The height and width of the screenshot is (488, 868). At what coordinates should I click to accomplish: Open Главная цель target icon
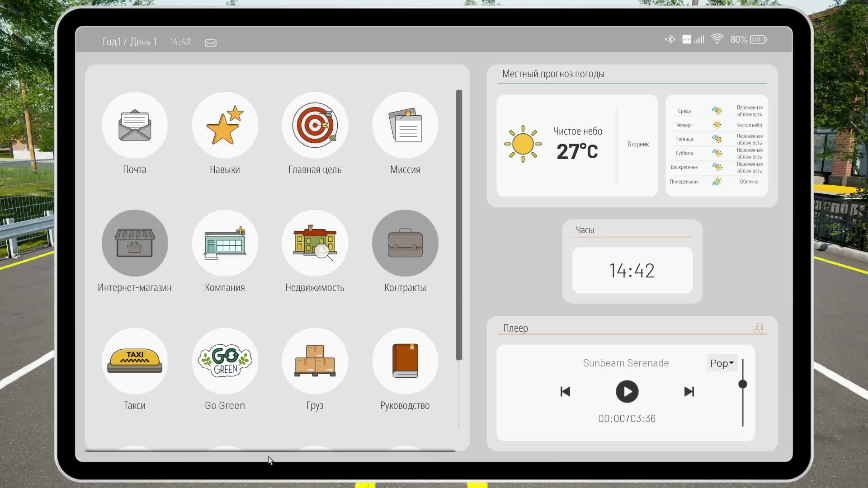pos(315,126)
